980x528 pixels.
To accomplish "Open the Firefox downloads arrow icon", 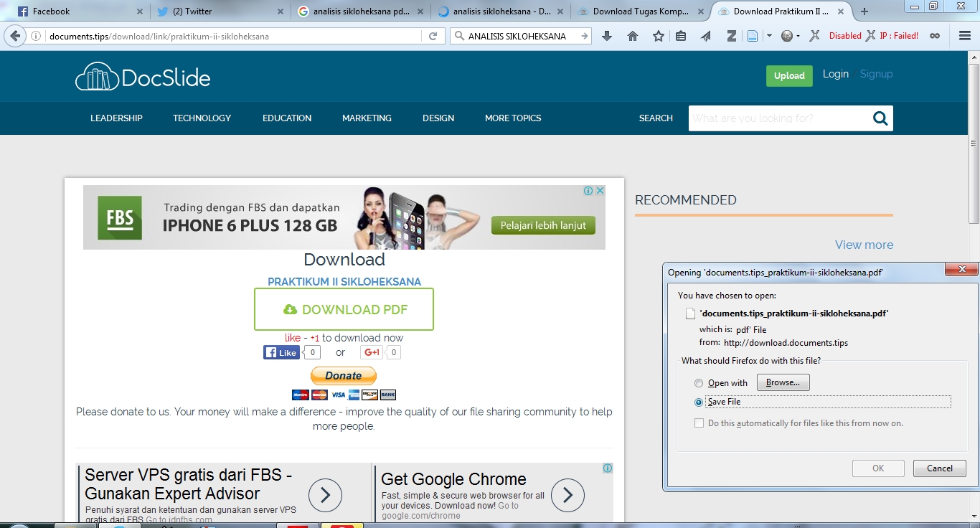I will click(607, 36).
